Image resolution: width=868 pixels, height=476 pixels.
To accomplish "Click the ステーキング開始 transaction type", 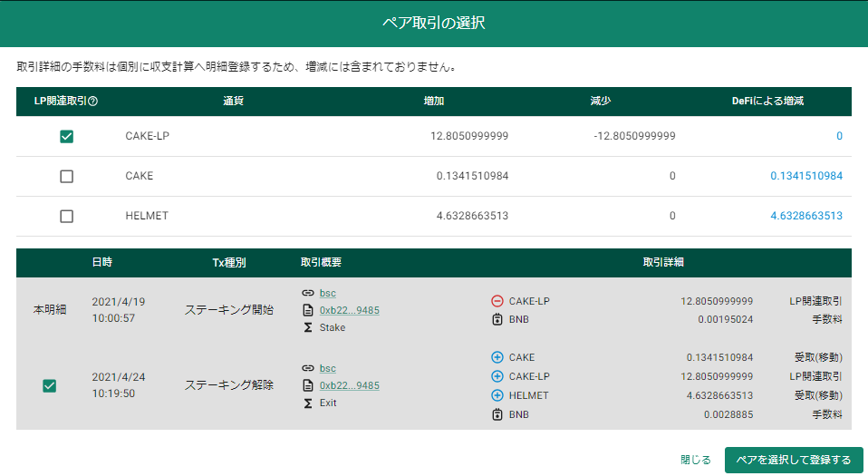I will point(229,310).
